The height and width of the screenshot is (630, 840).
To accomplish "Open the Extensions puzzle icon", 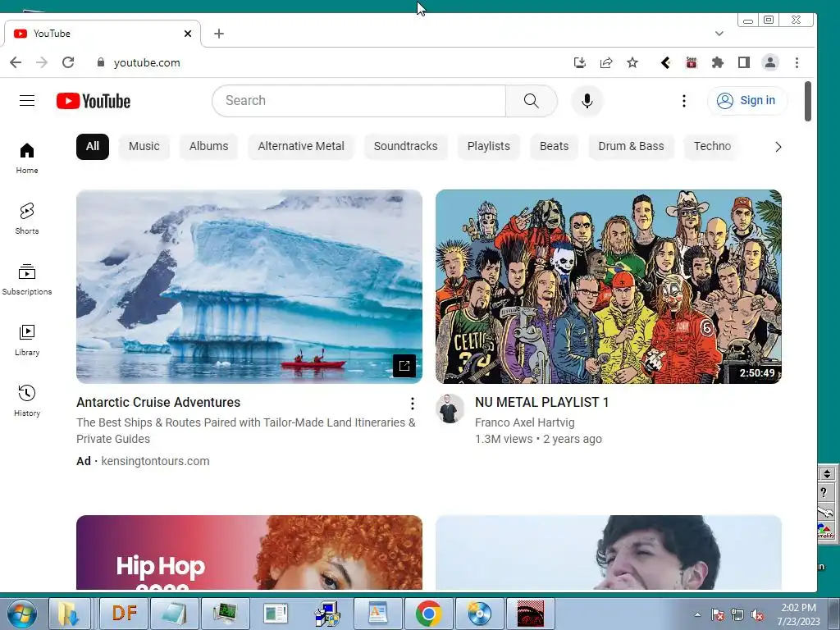I will click(717, 62).
